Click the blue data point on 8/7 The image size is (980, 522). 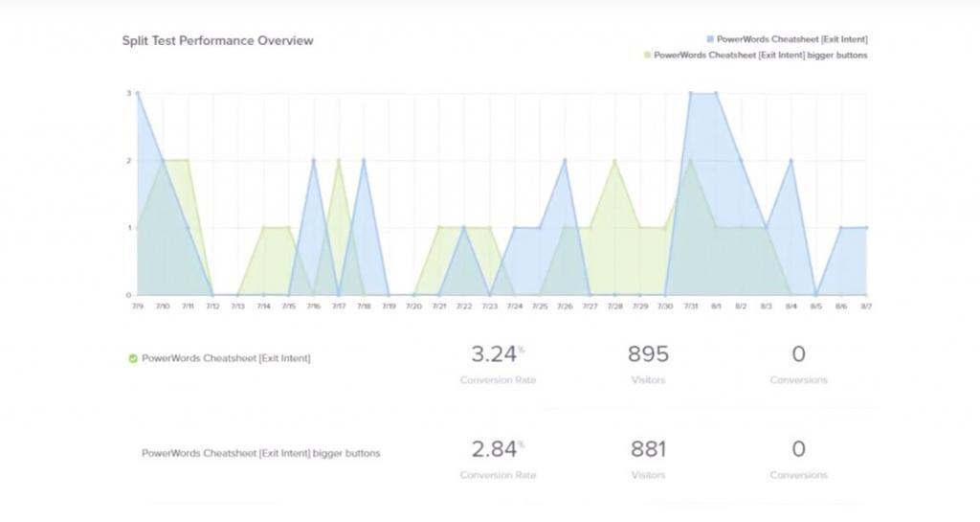click(866, 228)
